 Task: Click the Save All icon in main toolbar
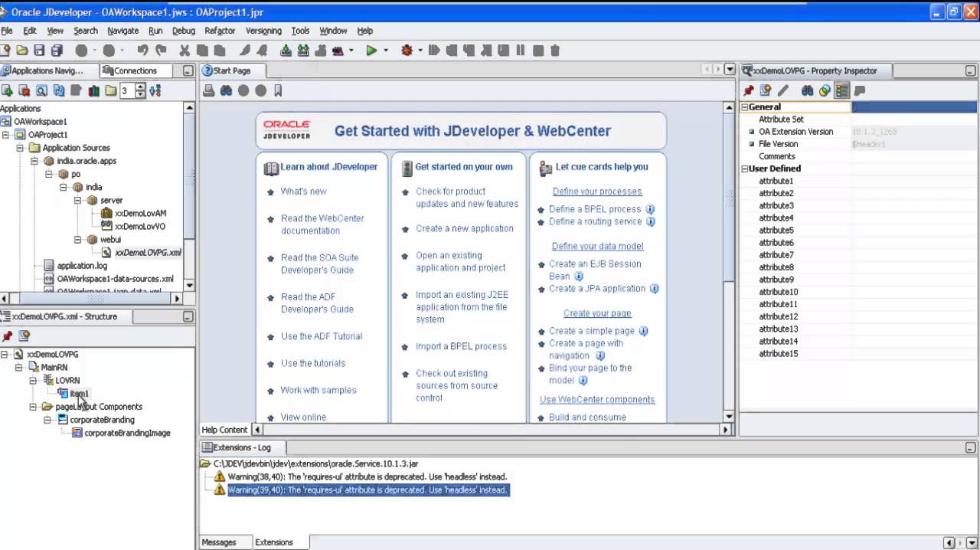pyautogui.click(x=57, y=51)
